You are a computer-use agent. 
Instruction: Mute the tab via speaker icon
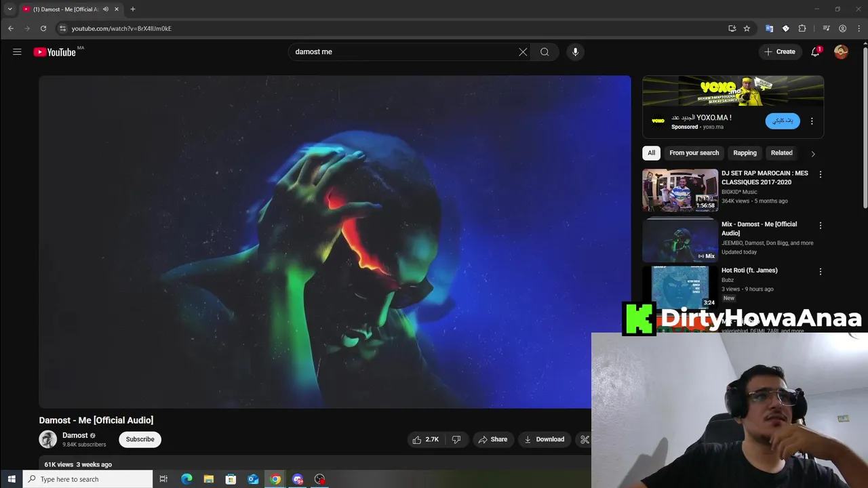pos(105,9)
